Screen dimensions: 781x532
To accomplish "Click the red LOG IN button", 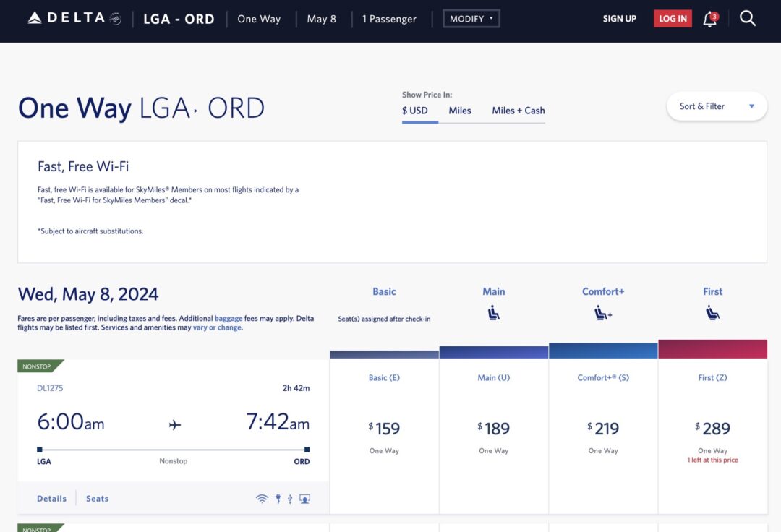I will pos(672,18).
